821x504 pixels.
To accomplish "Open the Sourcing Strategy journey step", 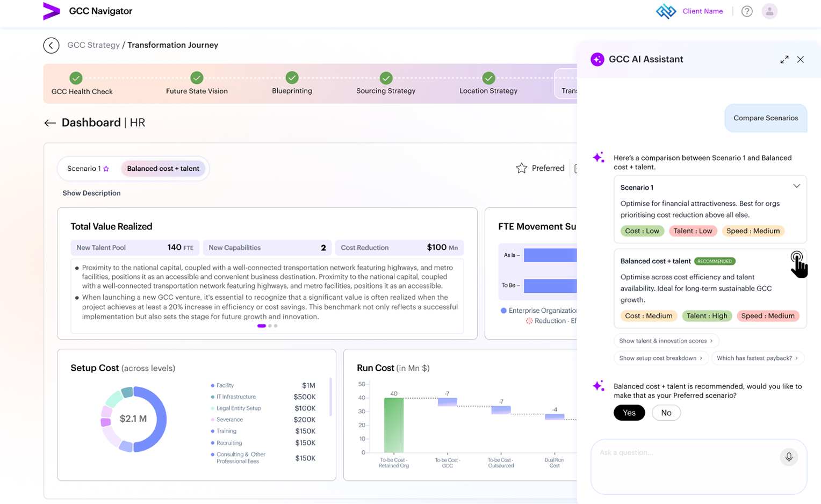I will click(x=386, y=83).
